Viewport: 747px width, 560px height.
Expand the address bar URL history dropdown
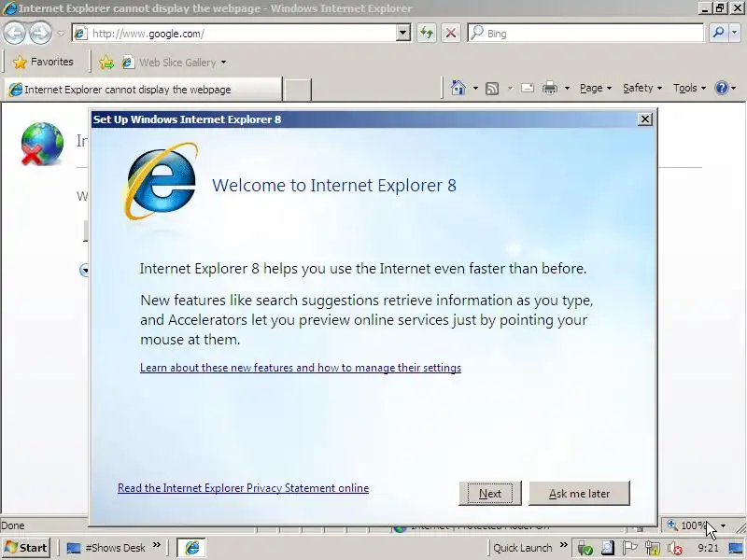403,34
